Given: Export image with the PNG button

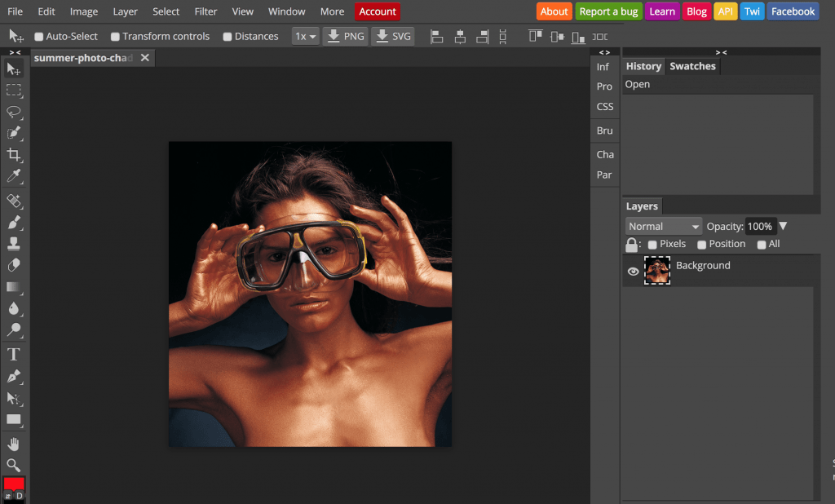Looking at the screenshot, I should tap(347, 37).
